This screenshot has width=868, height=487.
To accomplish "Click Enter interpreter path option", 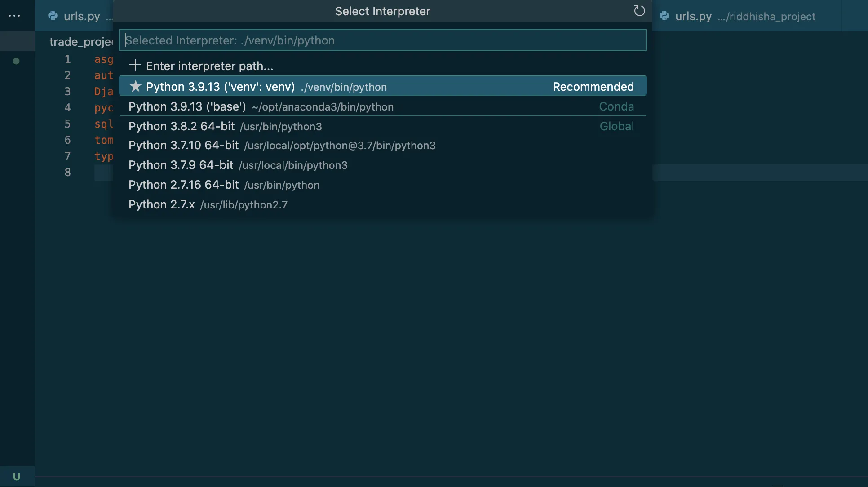I will pyautogui.click(x=209, y=66).
